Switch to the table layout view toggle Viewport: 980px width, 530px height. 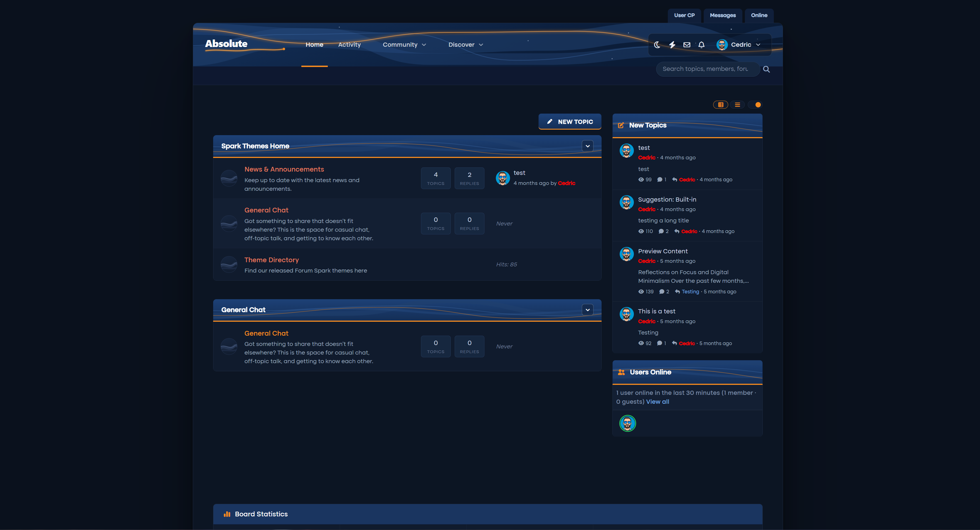721,105
